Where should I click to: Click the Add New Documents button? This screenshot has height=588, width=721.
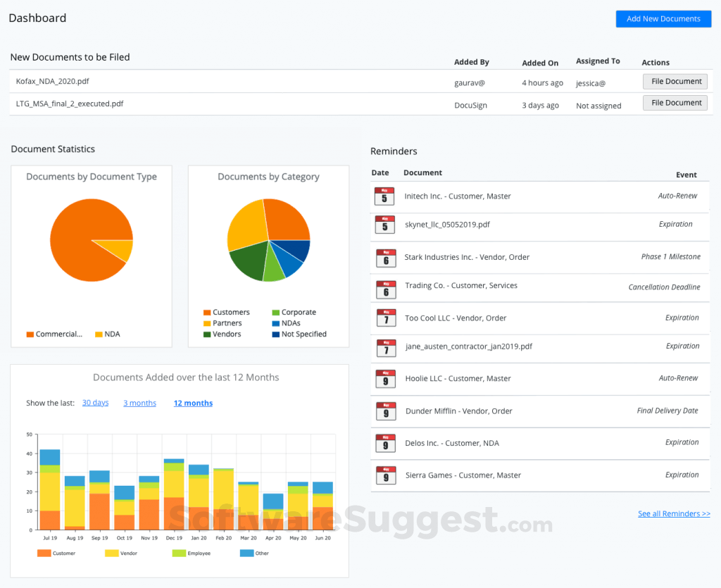coord(663,18)
